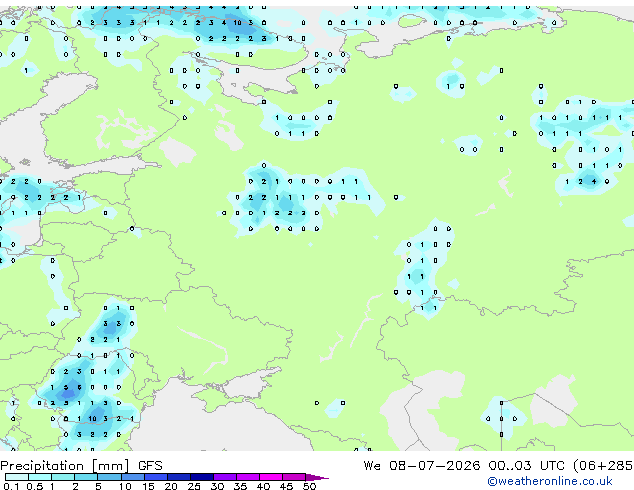This screenshot has height=490, width=634.
Task: Click the bright magenta swatch between 40 and 45
Action: coord(271,477)
